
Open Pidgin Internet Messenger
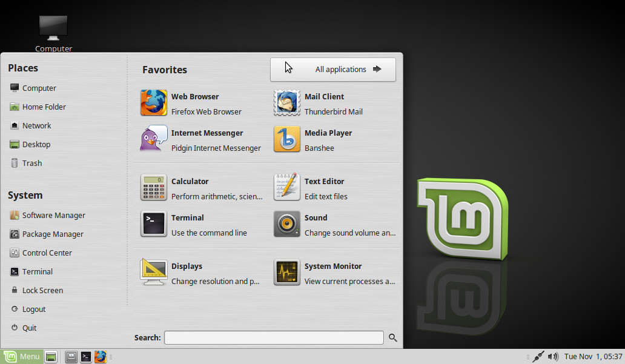154,139
